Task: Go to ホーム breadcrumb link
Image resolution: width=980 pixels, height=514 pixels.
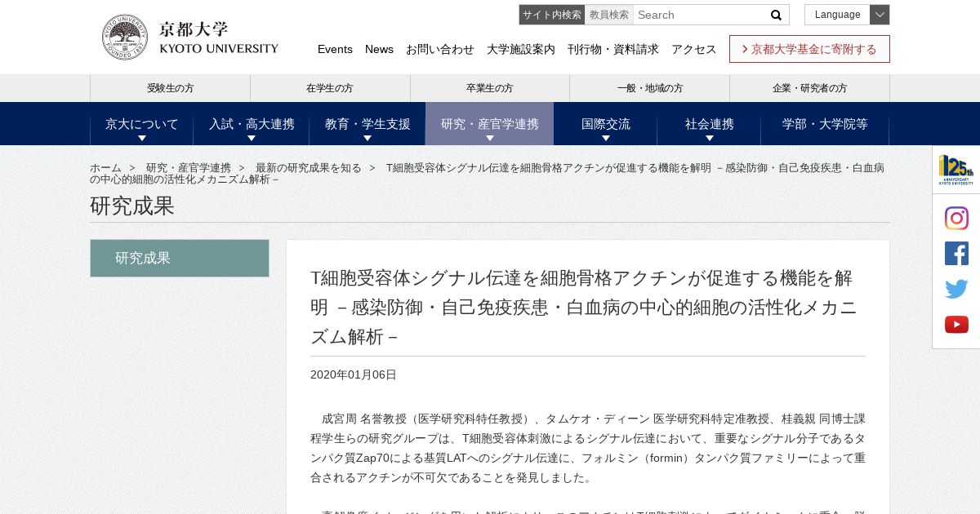Action: [x=105, y=168]
